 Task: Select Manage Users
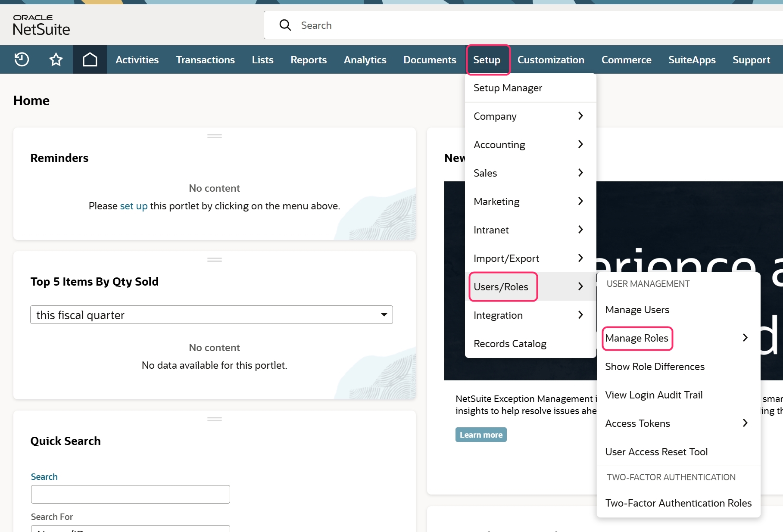(679, 310)
